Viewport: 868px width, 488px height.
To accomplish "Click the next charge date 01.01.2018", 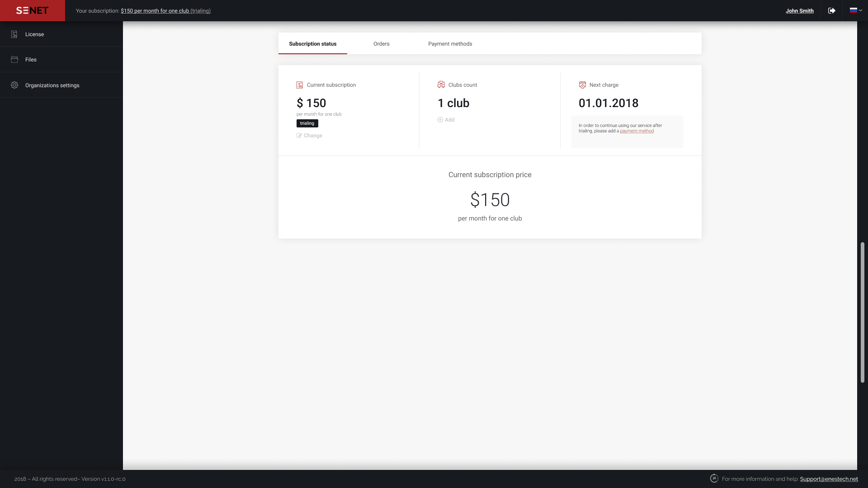I will pos(609,103).
